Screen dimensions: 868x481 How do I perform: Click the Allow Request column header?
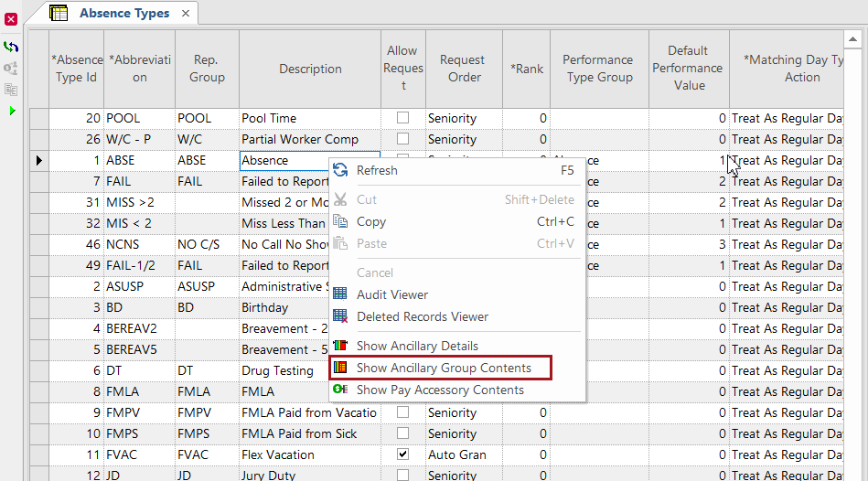click(x=403, y=69)
